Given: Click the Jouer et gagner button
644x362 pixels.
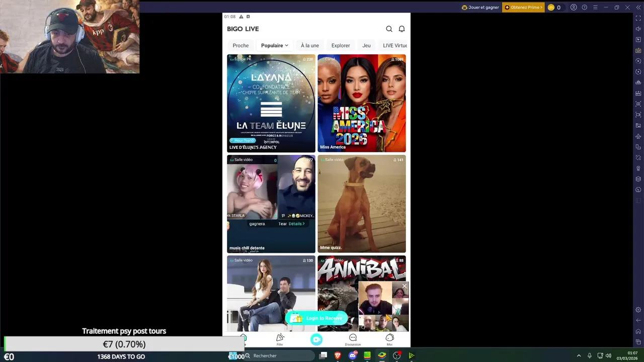Looking at the screenshot, I should [480, 8].
